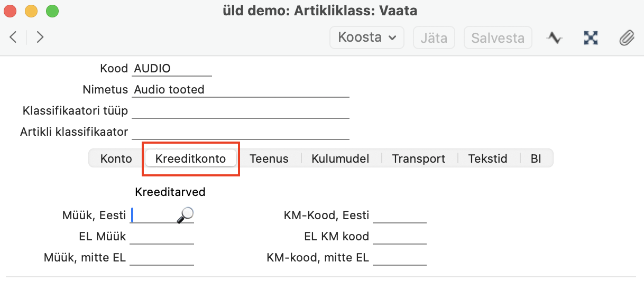Open the Koosta dropdown menu
The width and height of the screenshot is (644, 281).
[x=367, y=38]
